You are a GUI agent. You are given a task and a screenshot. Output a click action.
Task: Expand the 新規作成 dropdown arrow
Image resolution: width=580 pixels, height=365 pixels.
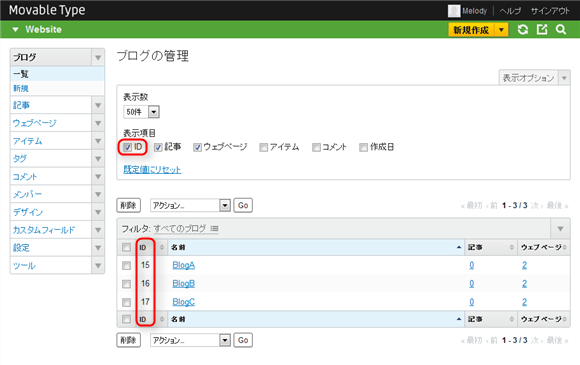click(x=501, y=30)
